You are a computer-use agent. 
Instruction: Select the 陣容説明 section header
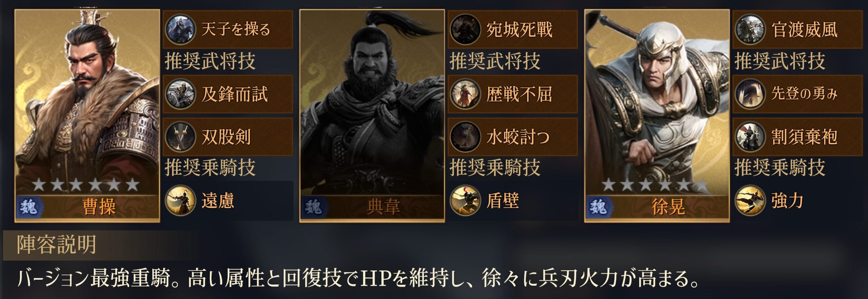pos(57,245)
